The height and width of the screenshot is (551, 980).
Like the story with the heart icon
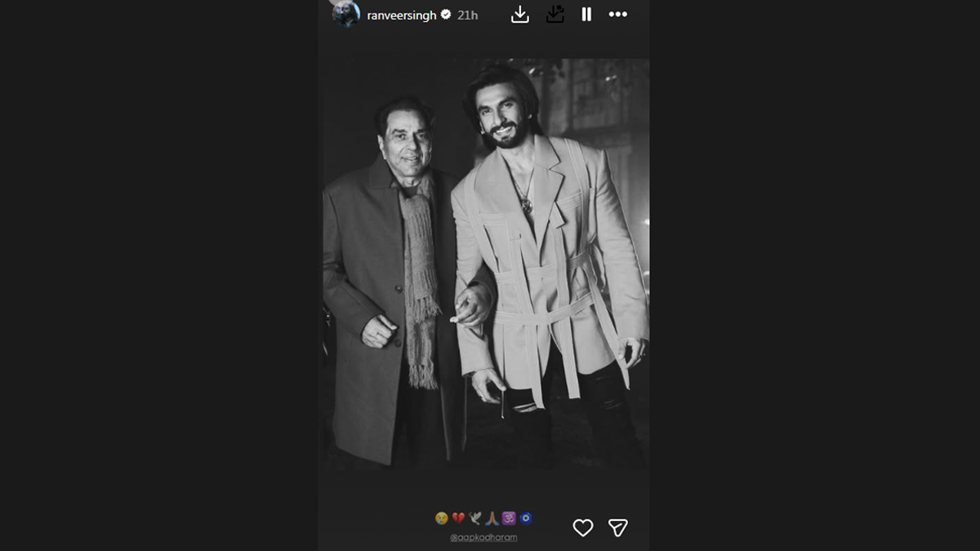click(x=582, y=528)
